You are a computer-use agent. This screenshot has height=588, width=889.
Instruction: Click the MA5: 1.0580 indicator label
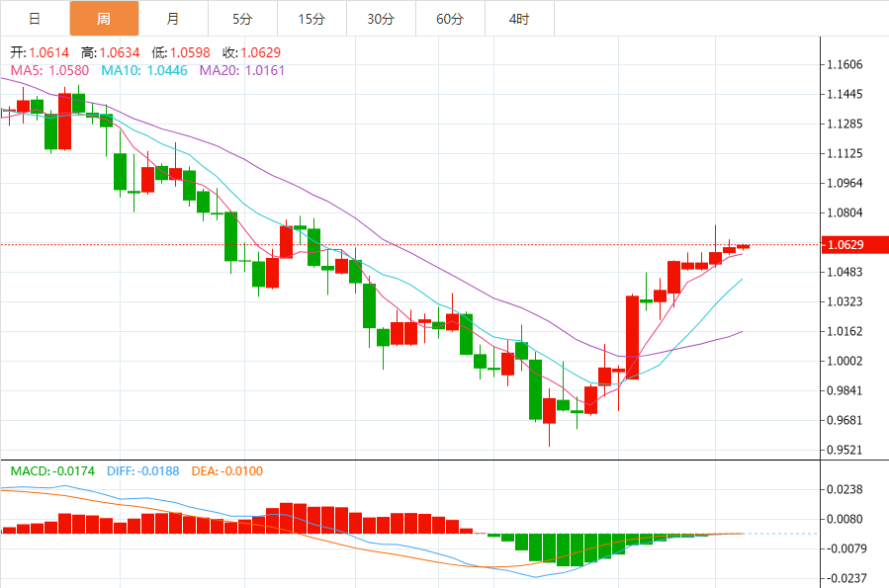pos(49,71)
